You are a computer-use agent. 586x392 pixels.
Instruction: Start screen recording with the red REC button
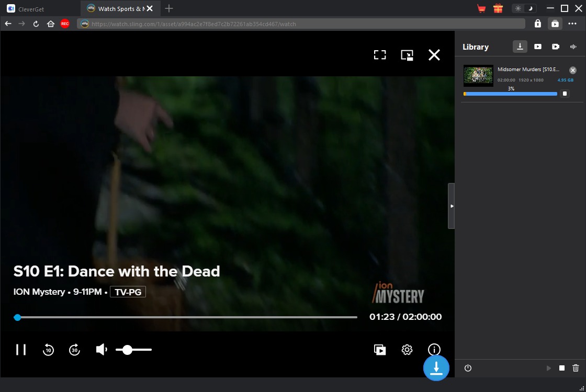pos(65,24)
